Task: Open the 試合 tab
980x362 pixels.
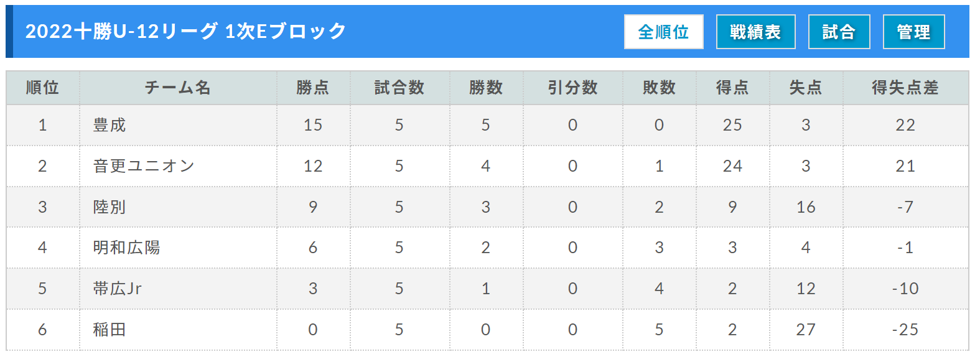Action: click(x=839, y=32)
